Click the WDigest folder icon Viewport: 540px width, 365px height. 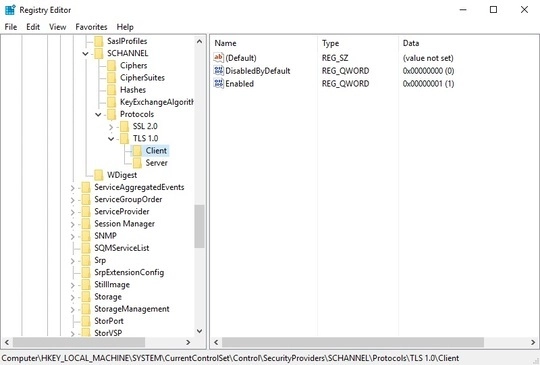click(x=99, y=175)
